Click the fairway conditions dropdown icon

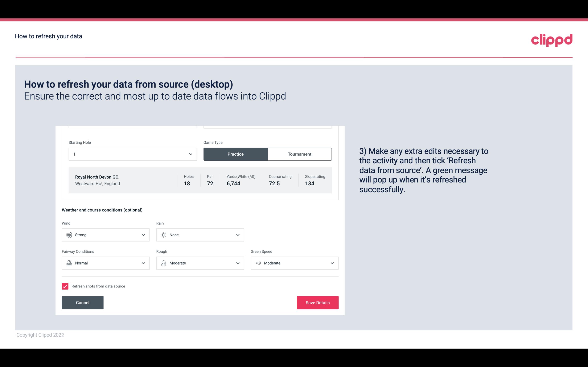pos(144,263)
